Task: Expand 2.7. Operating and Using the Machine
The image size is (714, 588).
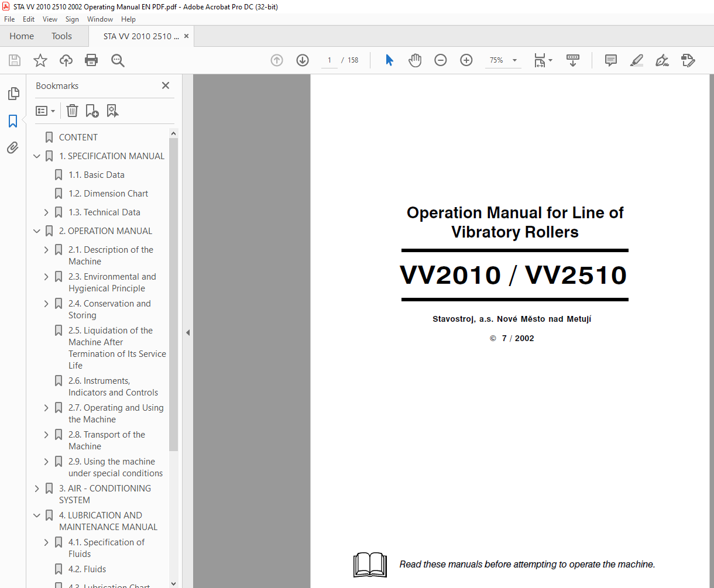Action: (46, 408)
